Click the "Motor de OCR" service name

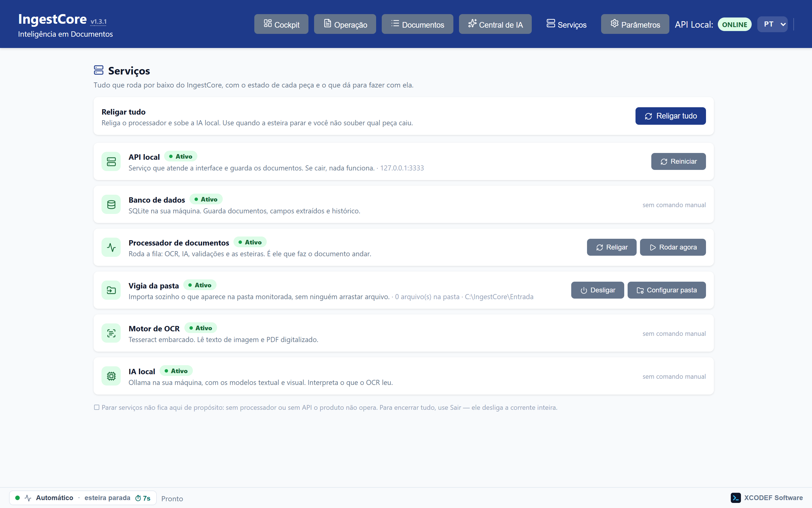[154, 329]
